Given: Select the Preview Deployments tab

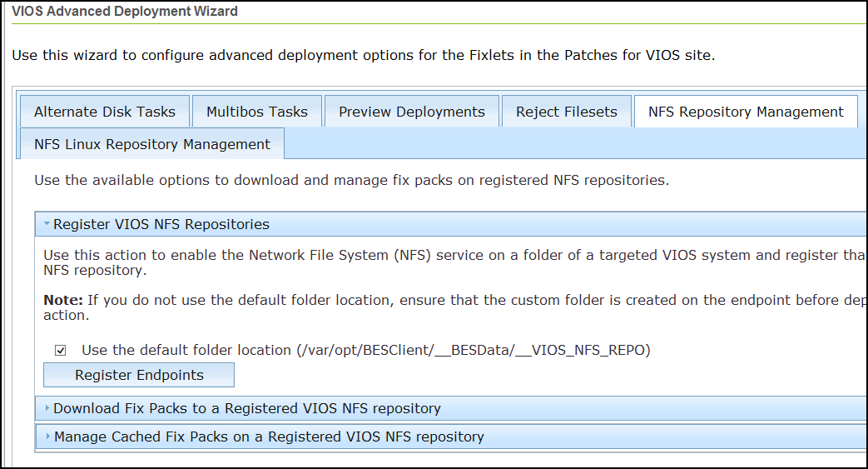Looking at the screenshot, I should [412, 112].
